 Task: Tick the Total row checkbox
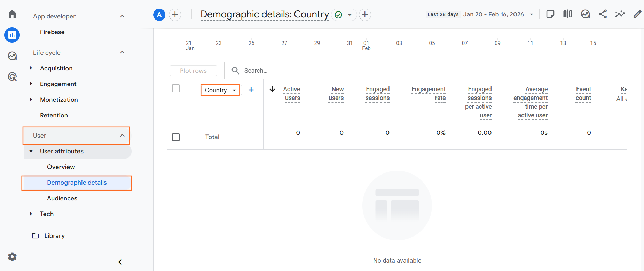point(176,137)
